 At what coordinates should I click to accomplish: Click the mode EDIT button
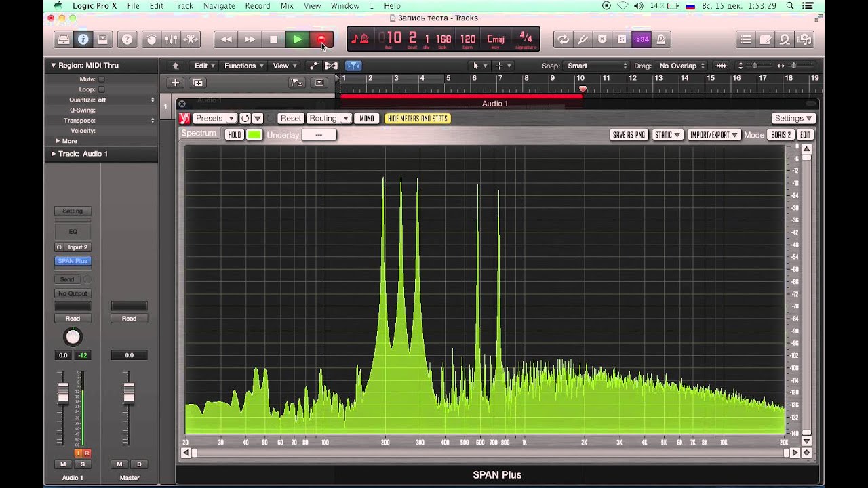[x=805, y=135]
